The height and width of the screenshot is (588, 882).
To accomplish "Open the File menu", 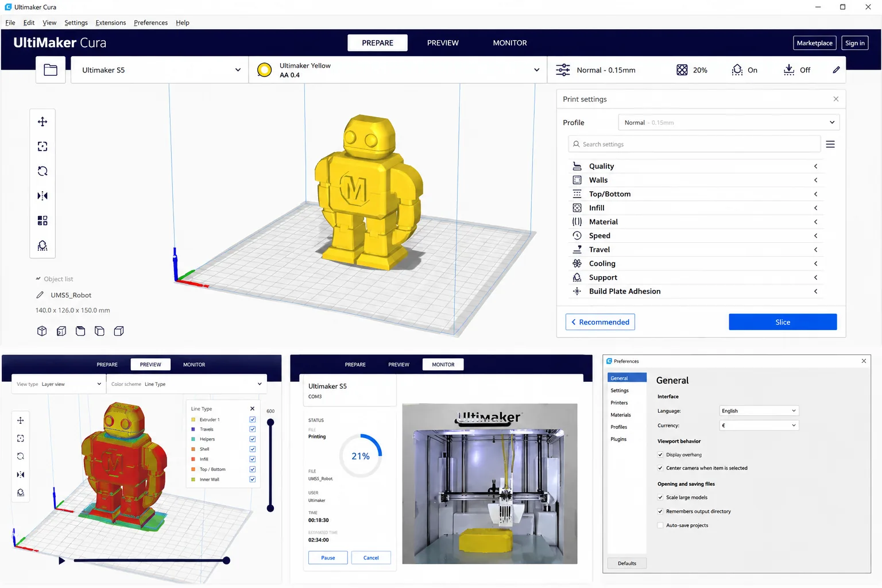I will click(x=10, y=23).
